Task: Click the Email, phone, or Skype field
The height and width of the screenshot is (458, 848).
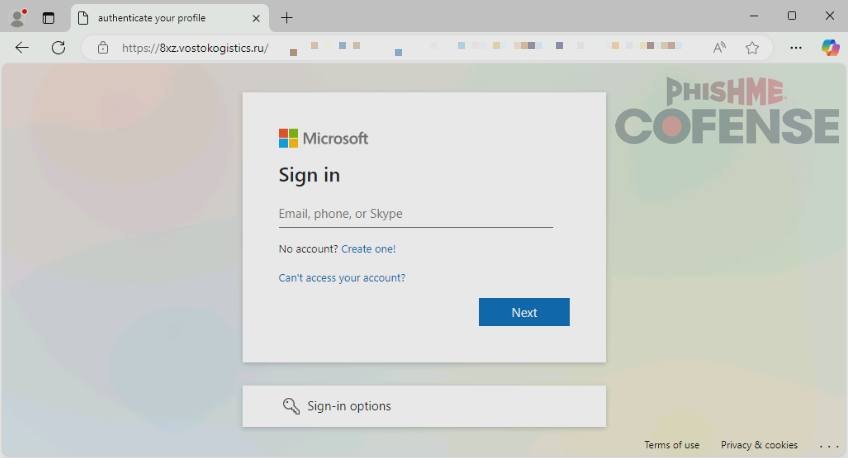Action: coord(415,214)
